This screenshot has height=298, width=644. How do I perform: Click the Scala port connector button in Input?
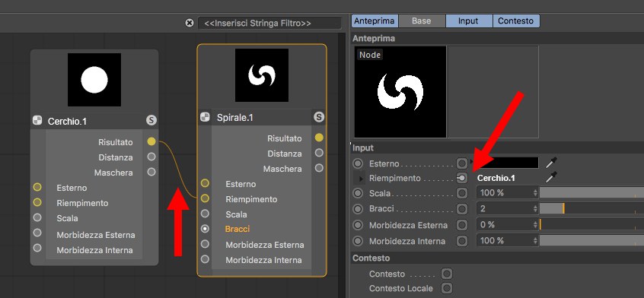(x=461, y=192)
